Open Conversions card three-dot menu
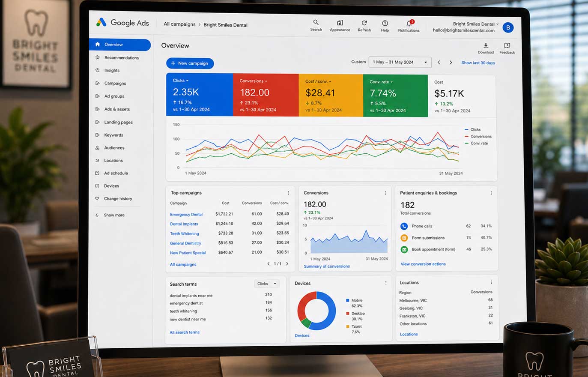Screen dimensions: 588x377 tap(385, 193)
